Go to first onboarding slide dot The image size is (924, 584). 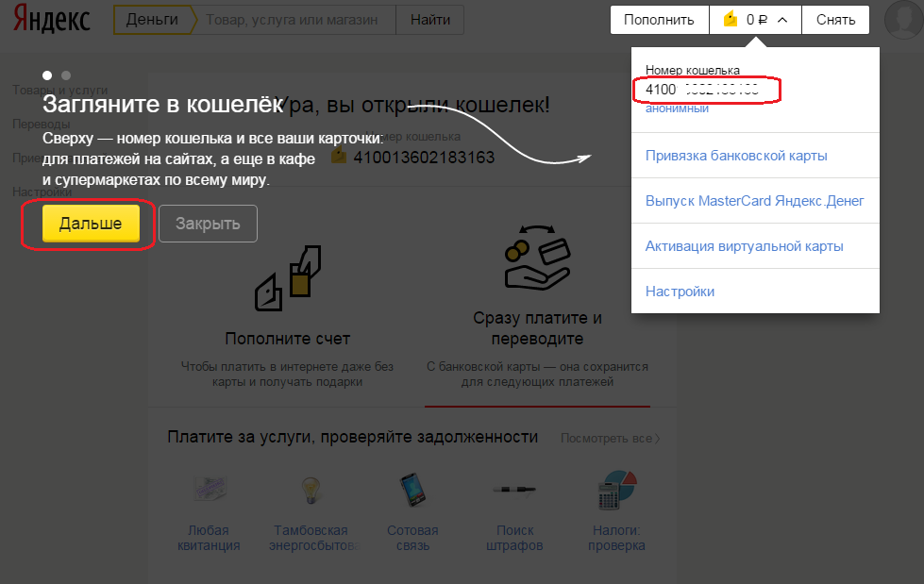pos(47,75)
